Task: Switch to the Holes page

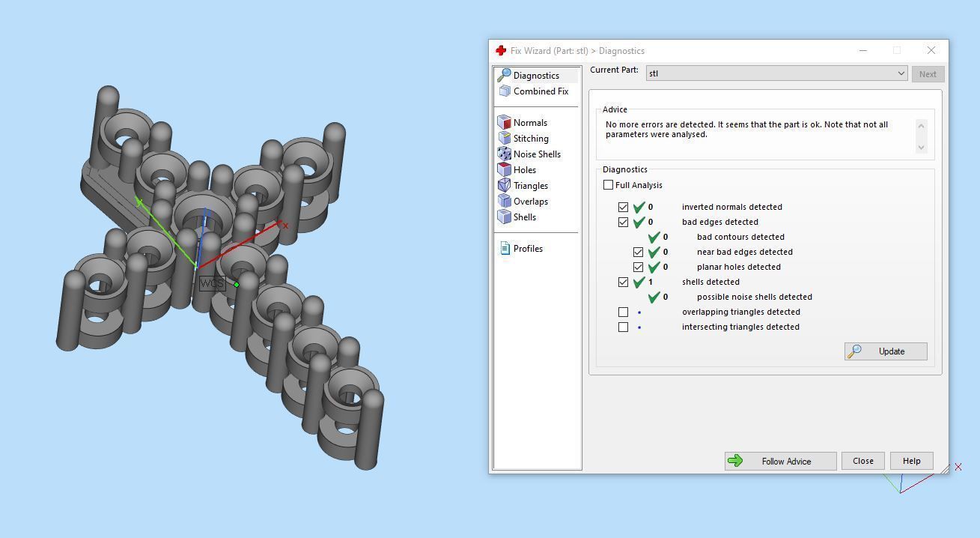Action: click(x=524, y=170)
